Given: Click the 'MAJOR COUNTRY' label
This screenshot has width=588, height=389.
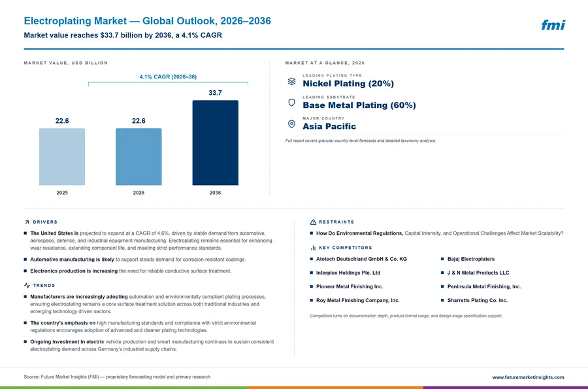Looking at the screenshot, I should coord(323,118).
